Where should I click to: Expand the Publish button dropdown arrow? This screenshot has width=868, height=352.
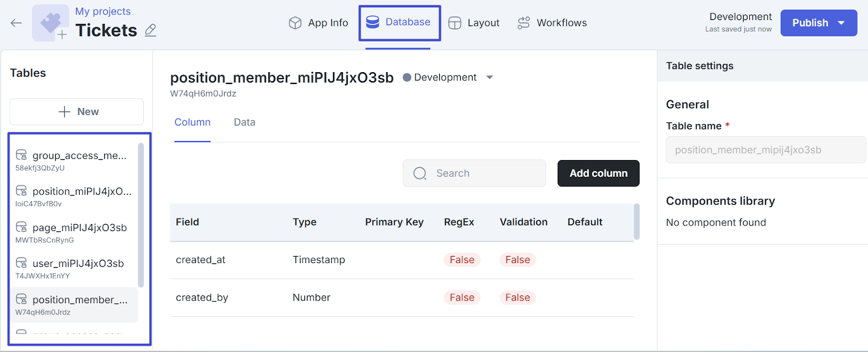coord(841,23)
